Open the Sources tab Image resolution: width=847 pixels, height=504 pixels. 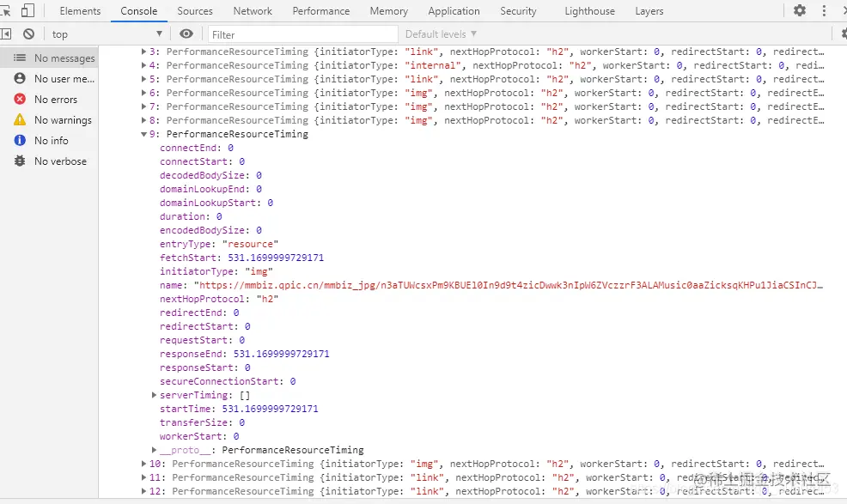(x=195, y=11)
